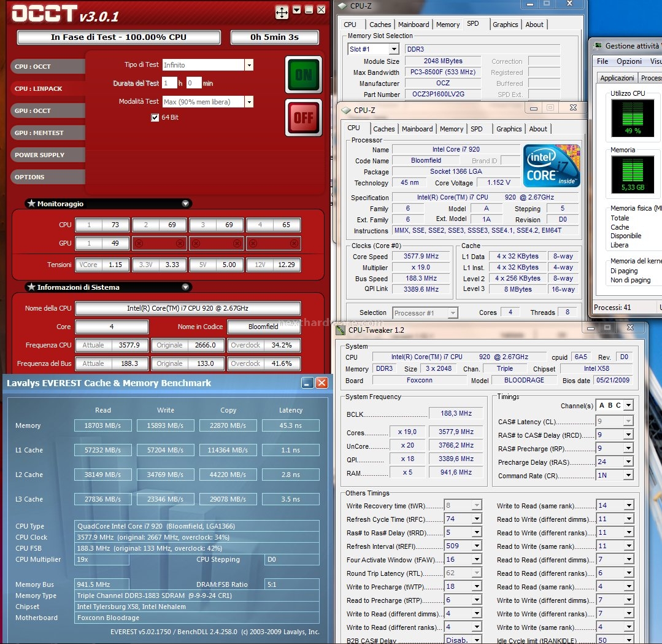The width and height of the screenshot is (662, 644).
Task: Open the Write to Read (same rank) dropdown
Action: (x=629, y=505)
